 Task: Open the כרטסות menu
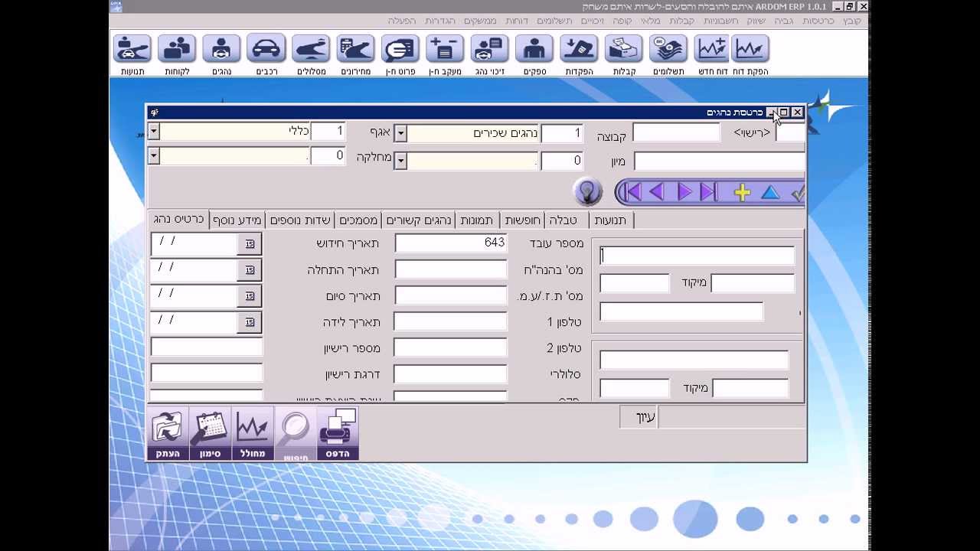coord(818,21)
